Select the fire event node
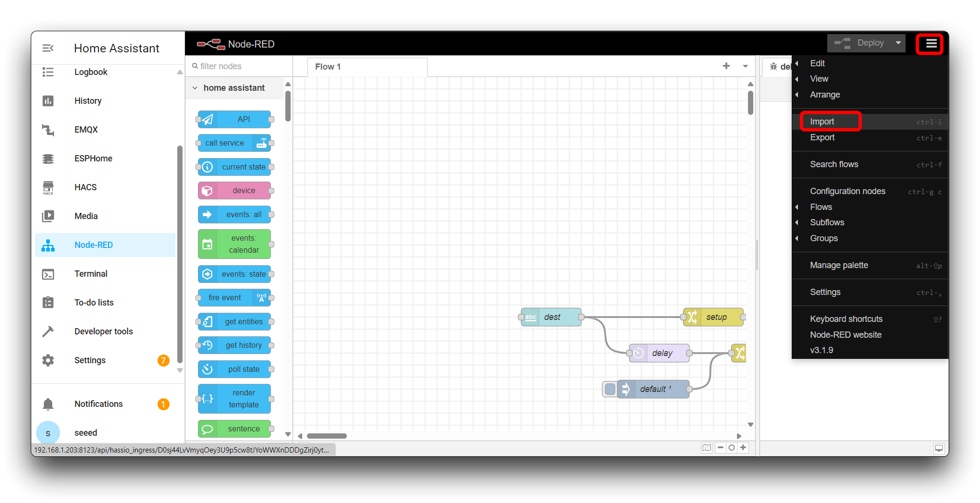Image resolution: width=980 pixels, height=503 pixels. coord(234,298)
